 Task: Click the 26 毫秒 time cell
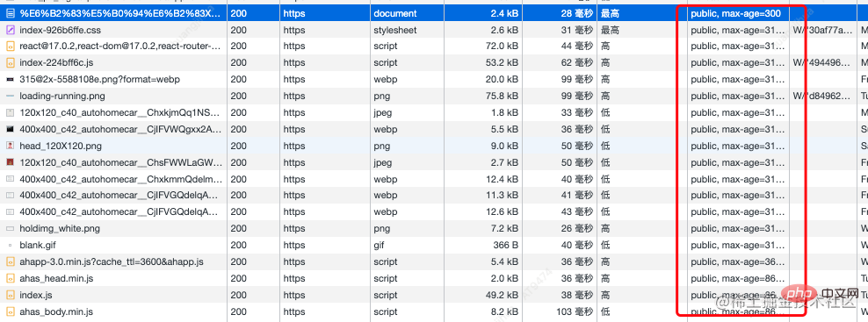coord(576,228)
